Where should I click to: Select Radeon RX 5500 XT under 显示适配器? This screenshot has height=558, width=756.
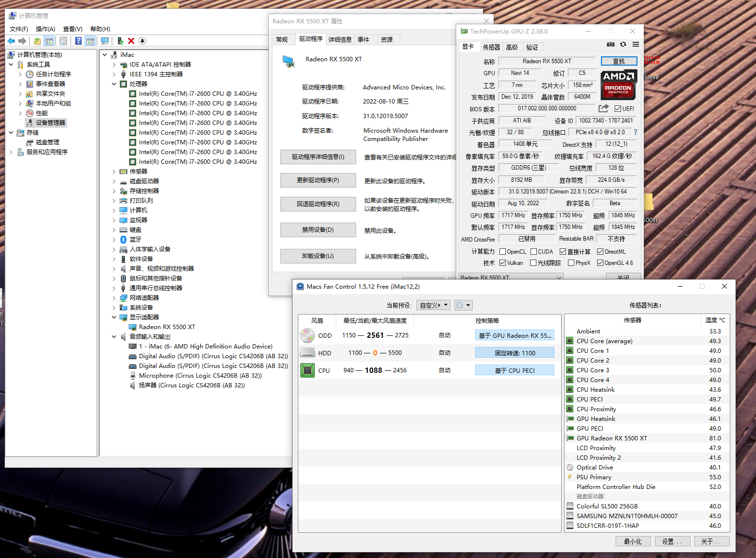167,327
